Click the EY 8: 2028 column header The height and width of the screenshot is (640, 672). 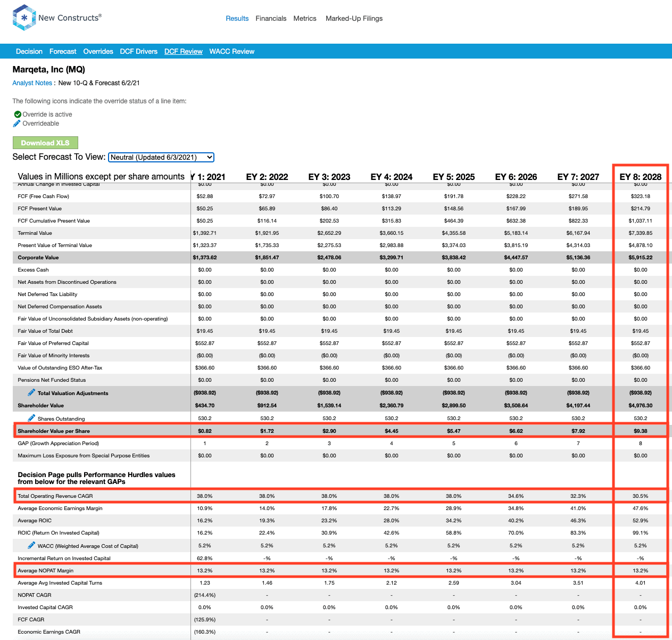pyautogui.click(x=641, y=177)
